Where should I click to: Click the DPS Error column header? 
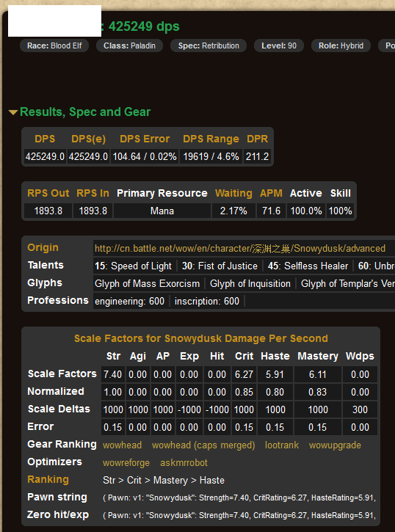(x=145, y=139)
